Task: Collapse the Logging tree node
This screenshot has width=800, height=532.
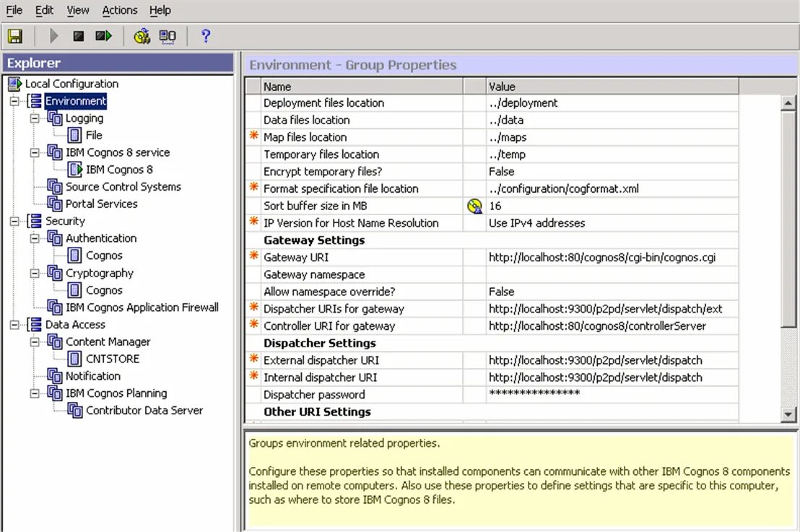Action: click(x=34, y=118)
